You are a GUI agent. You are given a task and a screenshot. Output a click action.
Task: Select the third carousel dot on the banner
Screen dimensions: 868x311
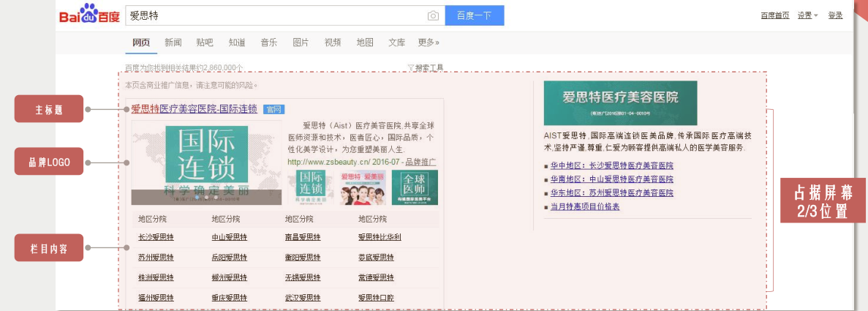click(x=215, y=197)
